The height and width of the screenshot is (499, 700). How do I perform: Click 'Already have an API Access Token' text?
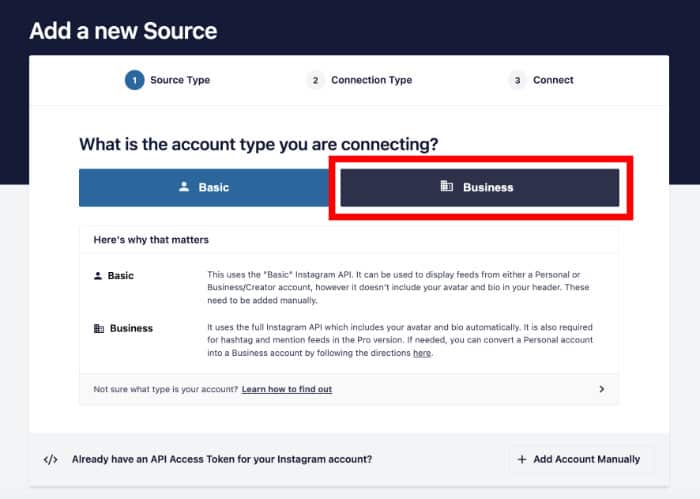222,459
